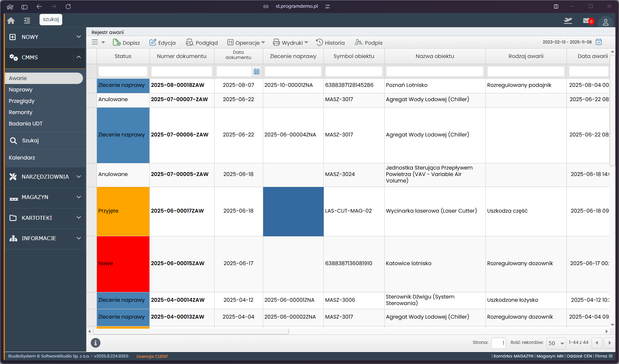Select Przeglądy in the sidebar
619x364 pixels.
tap(22, 101)
